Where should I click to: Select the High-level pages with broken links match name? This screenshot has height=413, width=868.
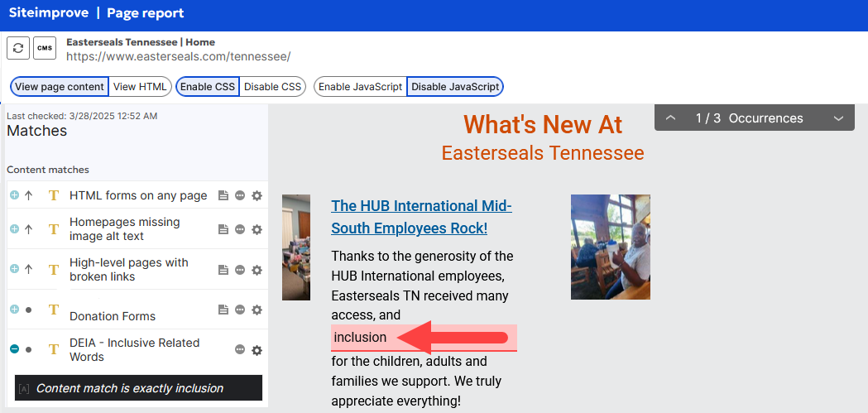click(x=129, y=270)
